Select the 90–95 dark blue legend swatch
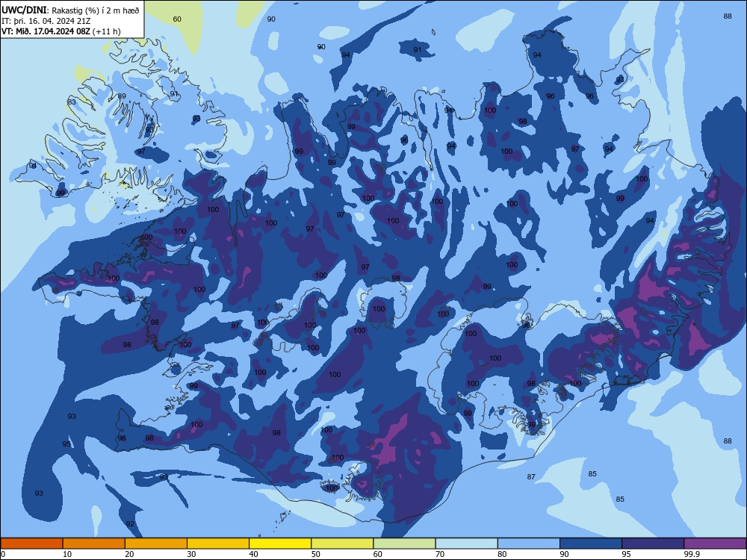Image resolution: width=747 pixels, height=560 pixels. 591,544
